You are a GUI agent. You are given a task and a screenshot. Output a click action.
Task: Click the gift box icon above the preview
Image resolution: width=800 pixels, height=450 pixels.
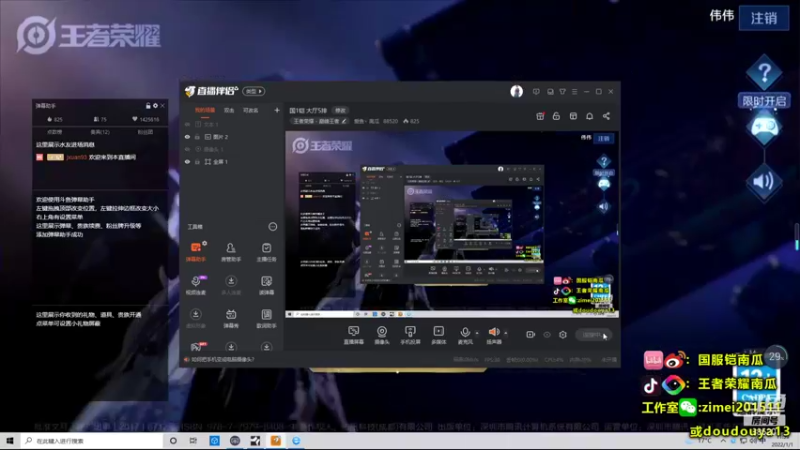(x=540, y=116)
